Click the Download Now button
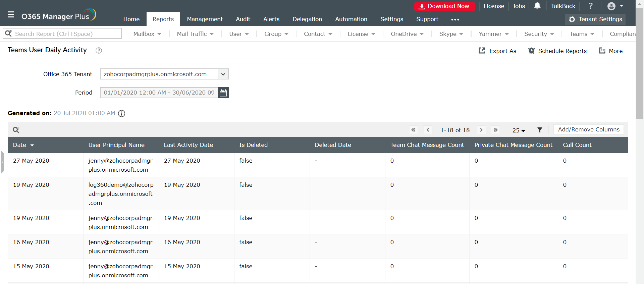 tap(445, 6)
